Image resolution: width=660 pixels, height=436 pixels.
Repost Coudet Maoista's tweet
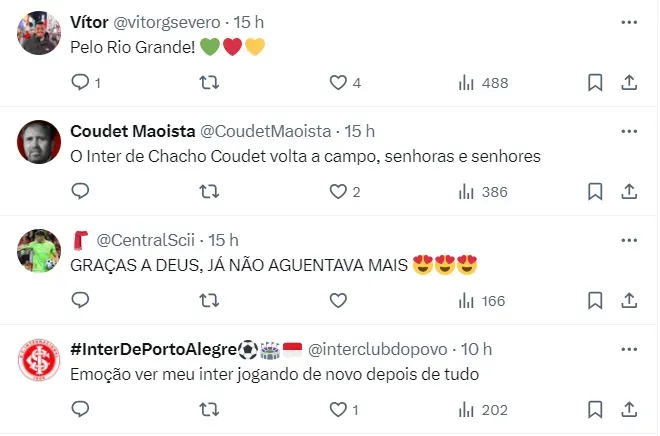point(210,192)
